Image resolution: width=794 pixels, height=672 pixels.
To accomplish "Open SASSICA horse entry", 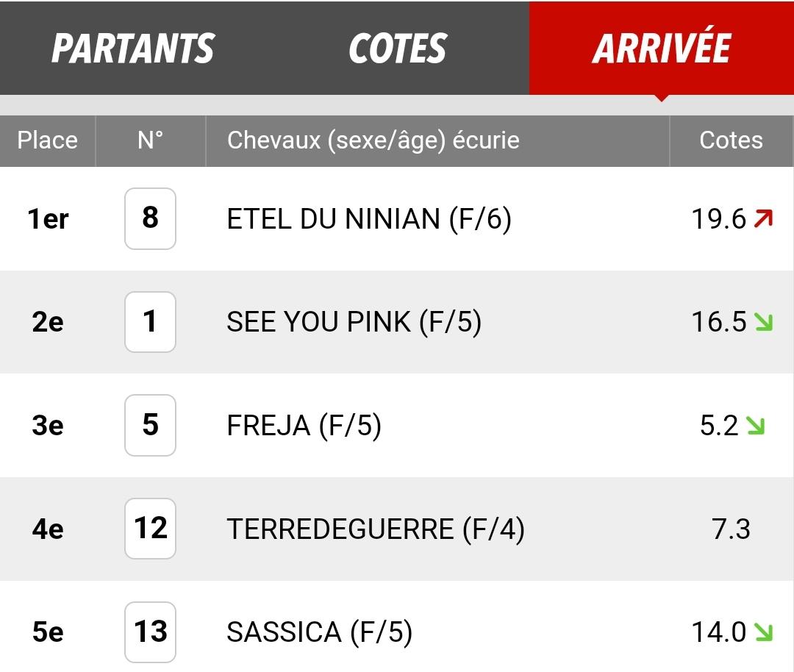I will coord(319,632).
